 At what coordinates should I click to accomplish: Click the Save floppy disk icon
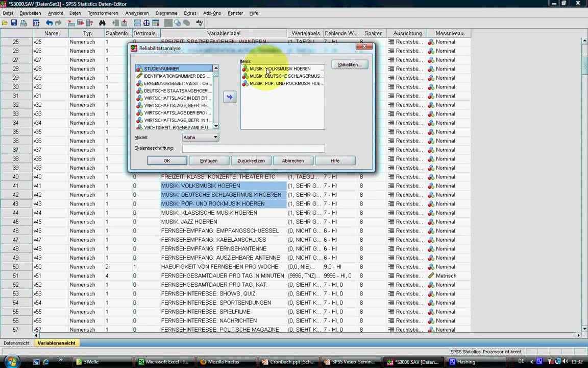click(x=14, y=23)
